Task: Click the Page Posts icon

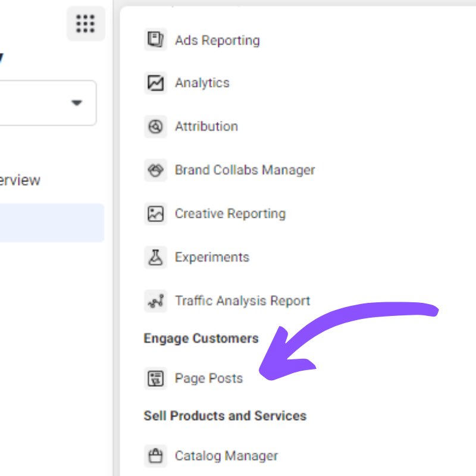Action: coord(155,378)
